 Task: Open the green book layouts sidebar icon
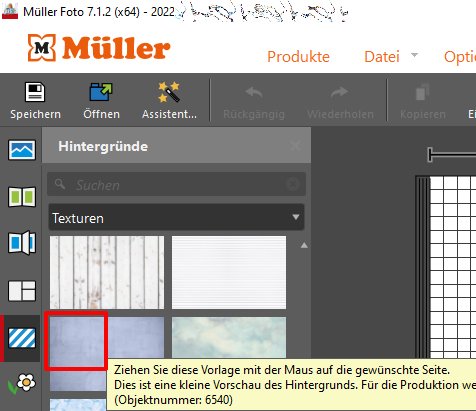coord(22,197)
